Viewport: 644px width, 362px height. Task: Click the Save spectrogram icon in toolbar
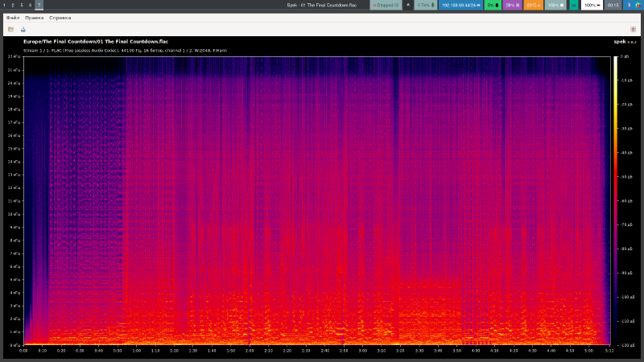(23, 29)
